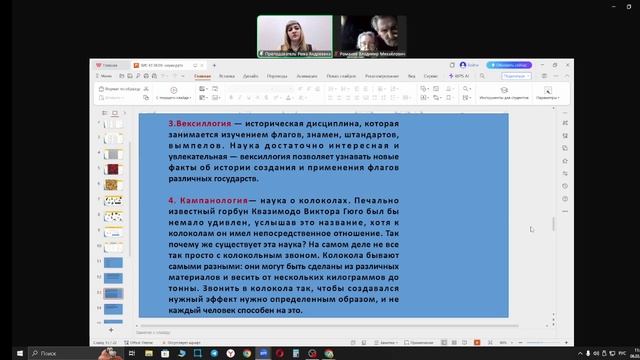
Task: Add a new slide with plus button
Action: coord(111,329)
